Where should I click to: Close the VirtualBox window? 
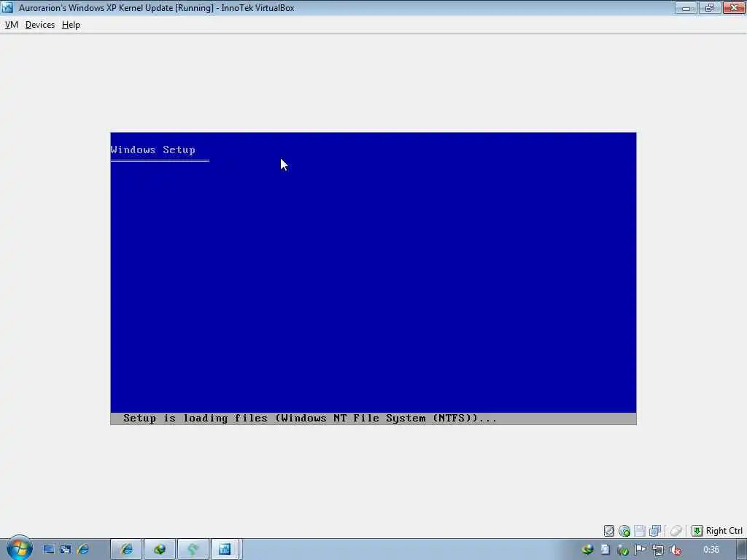click(734, 7)
